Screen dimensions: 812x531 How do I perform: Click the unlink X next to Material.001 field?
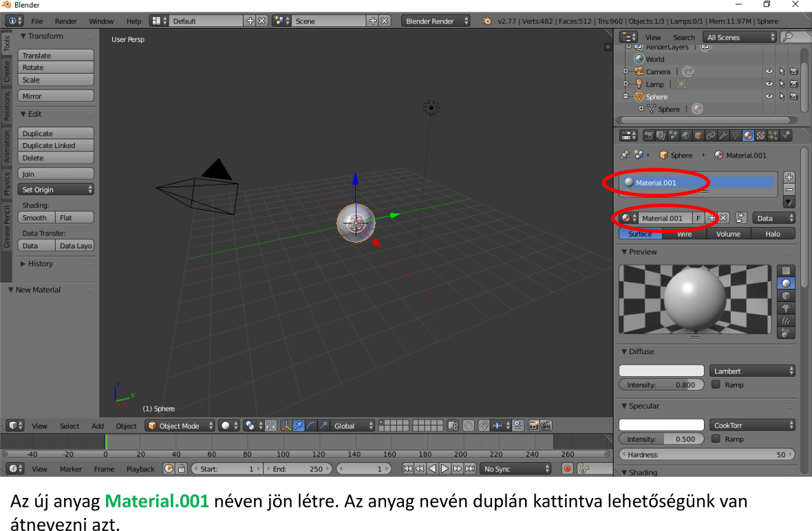[723, 218]
